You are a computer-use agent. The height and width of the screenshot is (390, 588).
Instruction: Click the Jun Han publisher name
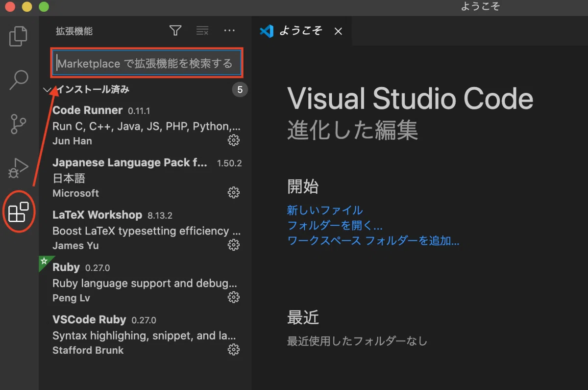click(72, 141)
